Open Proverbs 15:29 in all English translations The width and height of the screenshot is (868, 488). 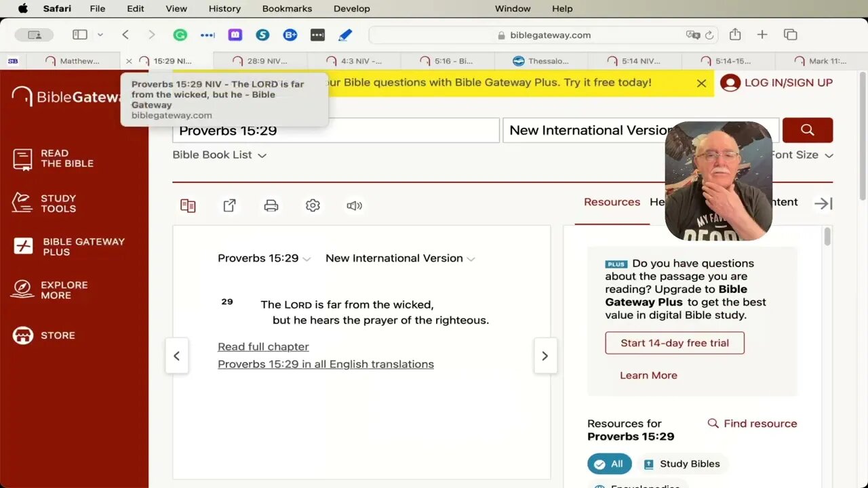point(325,364)
